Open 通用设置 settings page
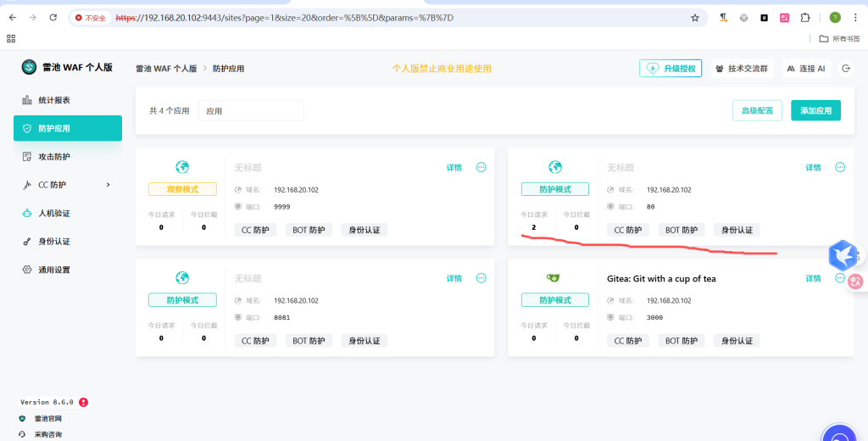Image resolution: width=868 pixels, height=441 pixels. click(x=53, y=270)
